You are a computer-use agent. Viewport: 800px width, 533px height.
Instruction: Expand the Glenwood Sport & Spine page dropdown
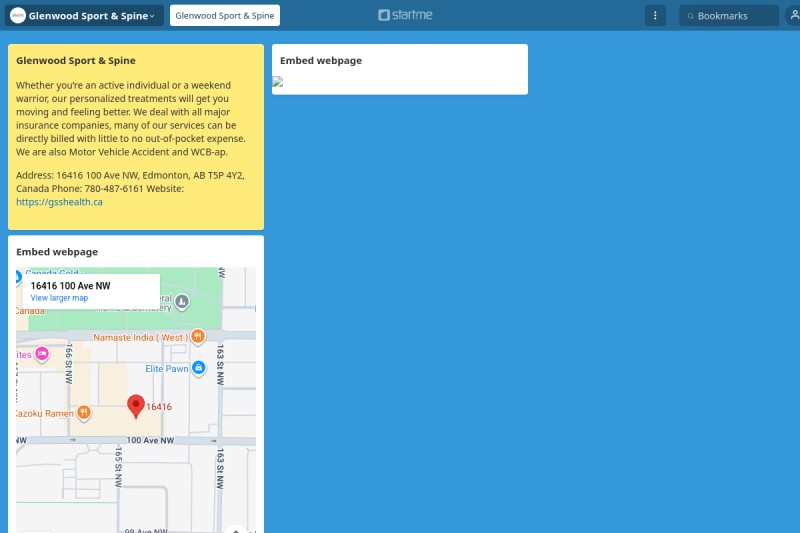[x=152, y=16]
